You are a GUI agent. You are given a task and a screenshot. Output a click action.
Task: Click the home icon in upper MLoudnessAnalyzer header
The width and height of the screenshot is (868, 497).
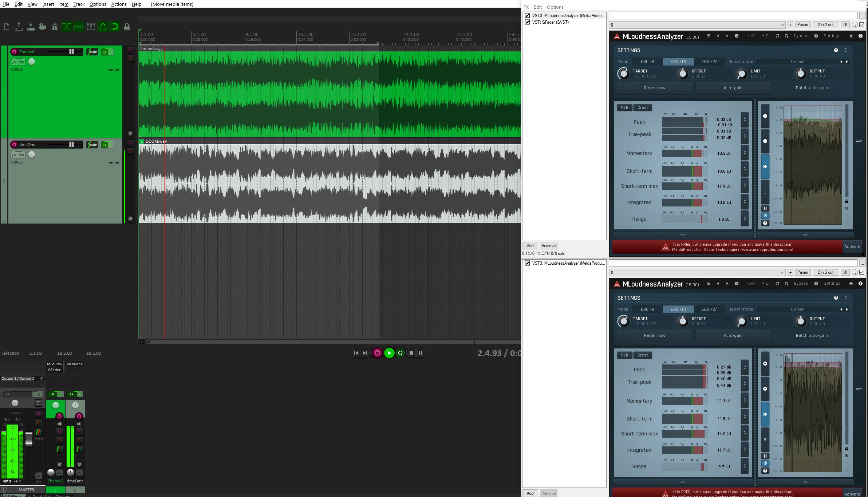851,36
